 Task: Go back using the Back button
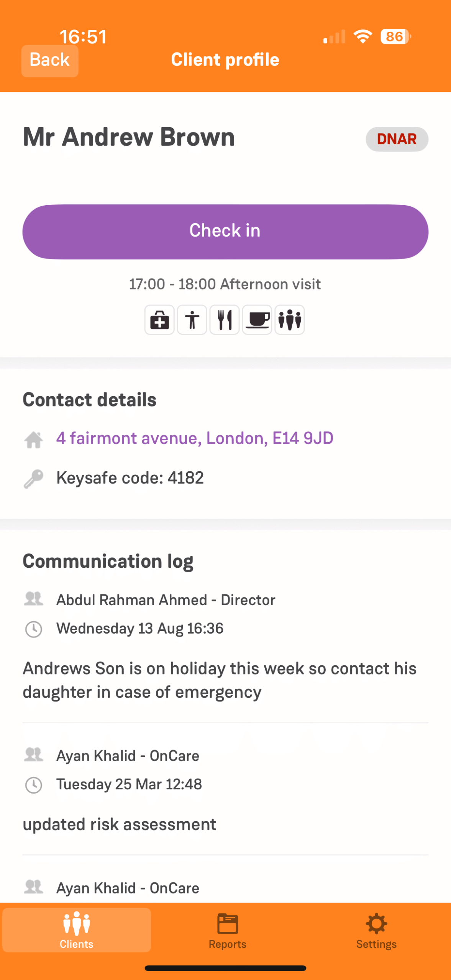(50, 60)
